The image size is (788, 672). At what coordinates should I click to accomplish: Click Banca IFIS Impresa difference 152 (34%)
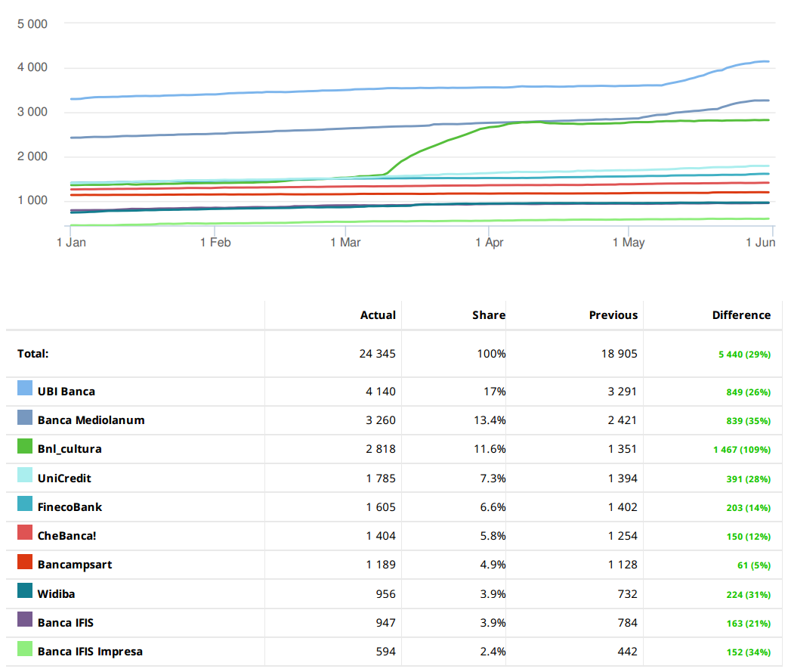pos(748,652)
